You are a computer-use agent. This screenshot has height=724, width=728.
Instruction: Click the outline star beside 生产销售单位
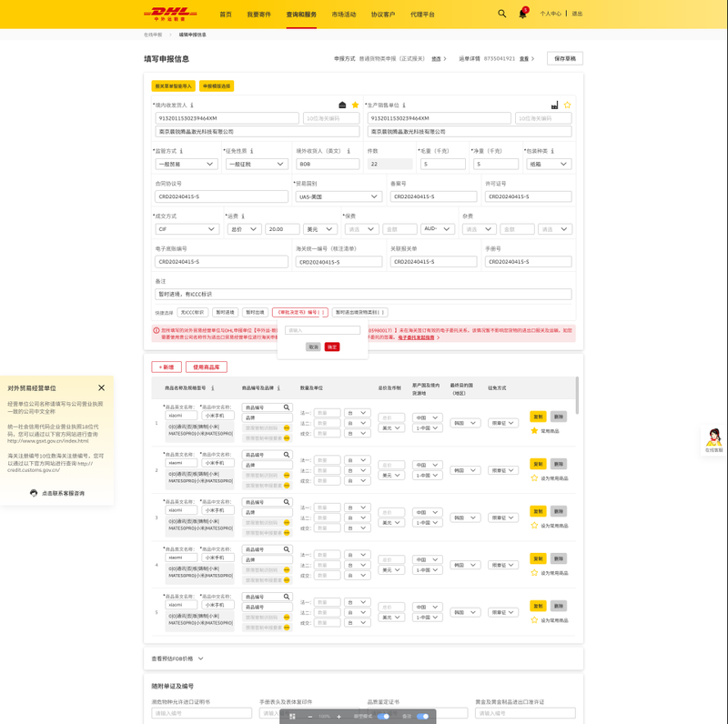click(x=567, y=106)
